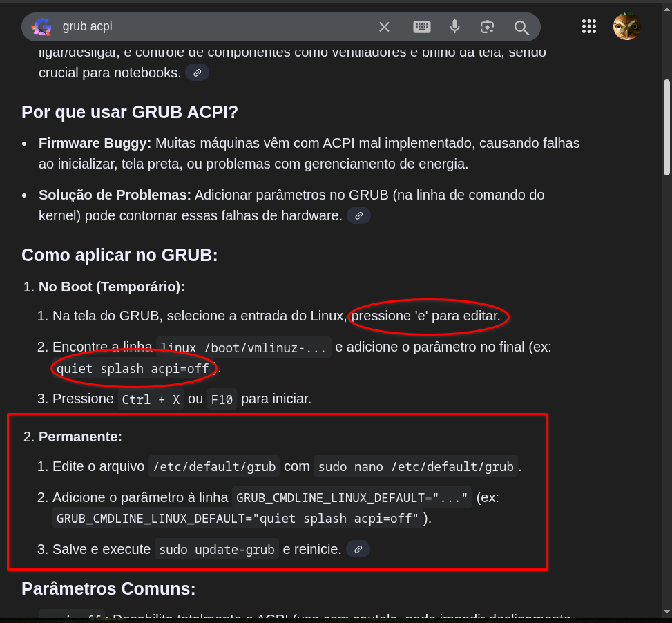Open the Google apps grid menu
The width and height of the screenshot is (672, 623).
click(589, 26)
